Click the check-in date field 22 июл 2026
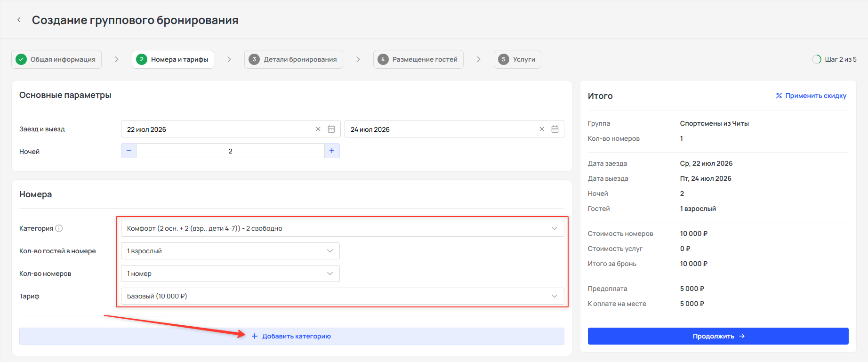The height and width of the screenshot is (362, 868). coord(230,129)
